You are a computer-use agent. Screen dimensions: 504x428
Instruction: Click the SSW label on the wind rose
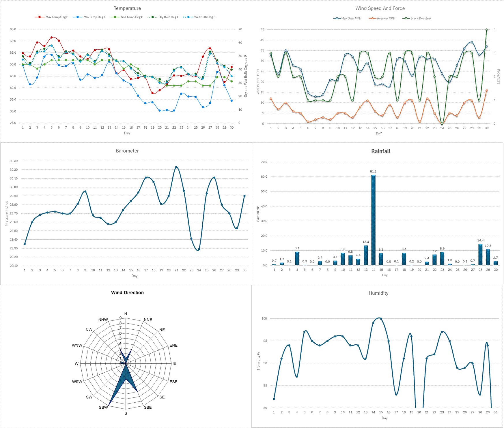pos(103,407)
